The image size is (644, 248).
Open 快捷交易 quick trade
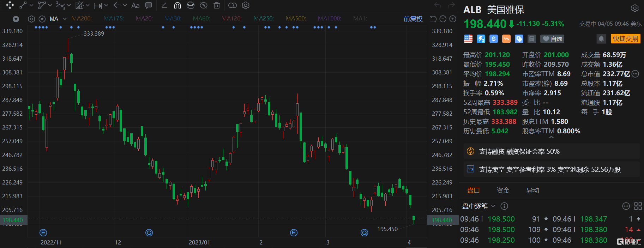625,39
